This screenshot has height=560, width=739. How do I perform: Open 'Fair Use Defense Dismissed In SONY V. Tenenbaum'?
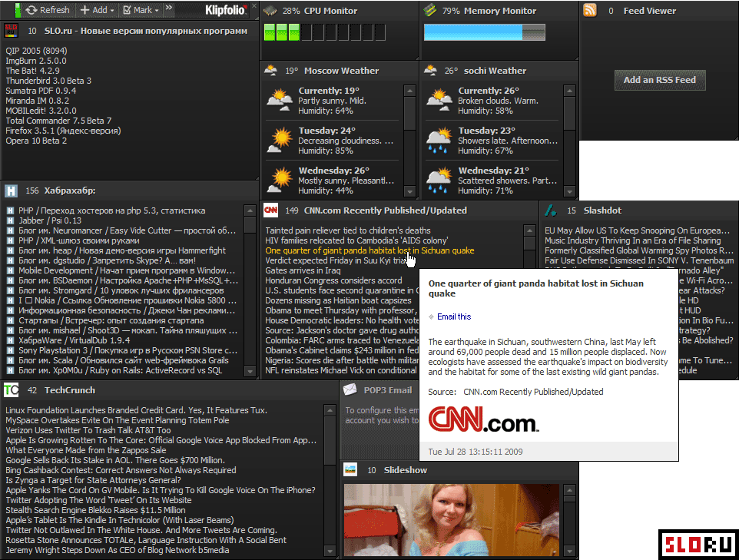click(639, 260)
